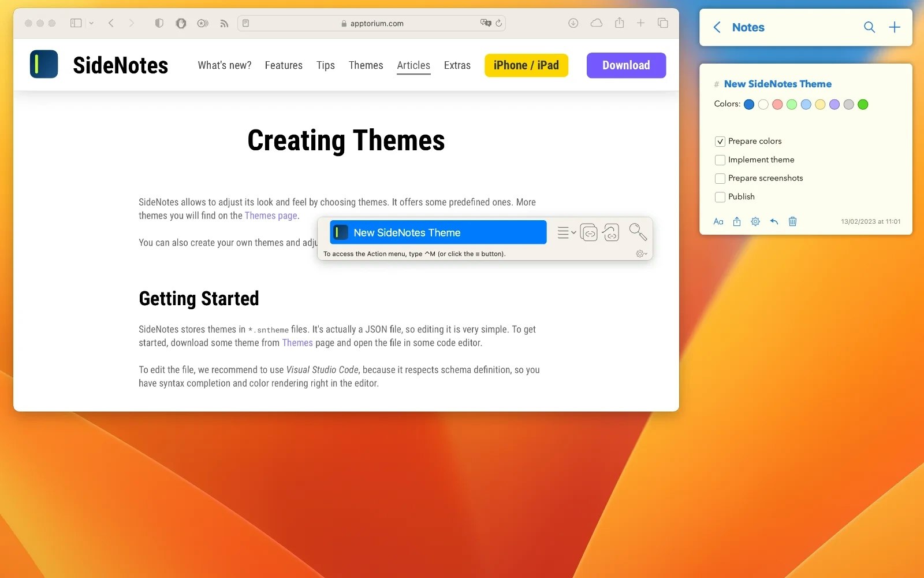Go back in Safari history
924x578 pixels.
(111, 23)
